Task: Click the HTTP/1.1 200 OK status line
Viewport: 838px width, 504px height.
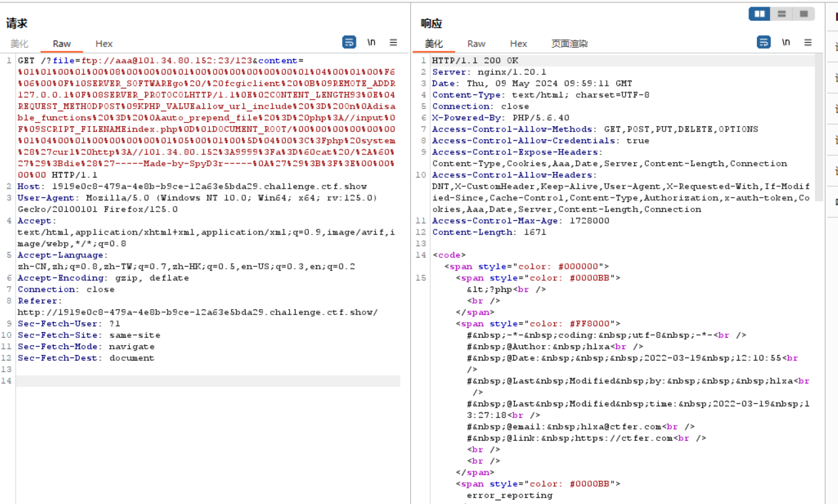Action: point(475,60)
